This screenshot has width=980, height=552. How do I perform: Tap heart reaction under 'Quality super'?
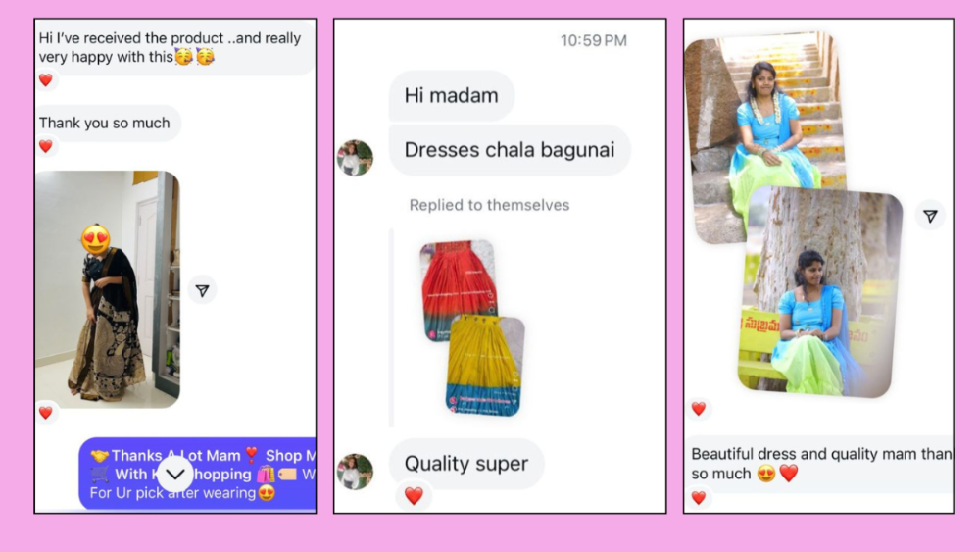pyautogui.click(x=414, y=496)
